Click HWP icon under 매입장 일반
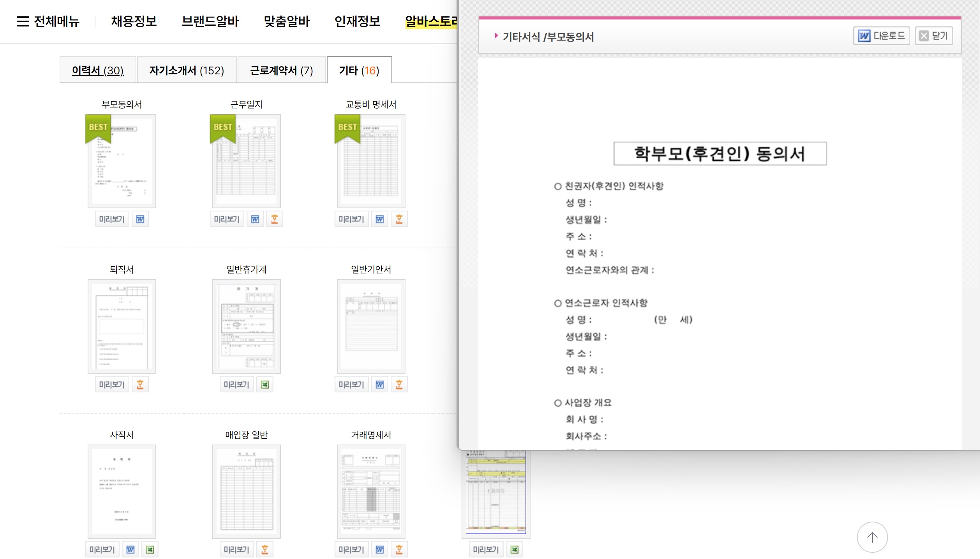Image resolution: width=980 pixels, height=559 pixels. click(x=265, y=550)
